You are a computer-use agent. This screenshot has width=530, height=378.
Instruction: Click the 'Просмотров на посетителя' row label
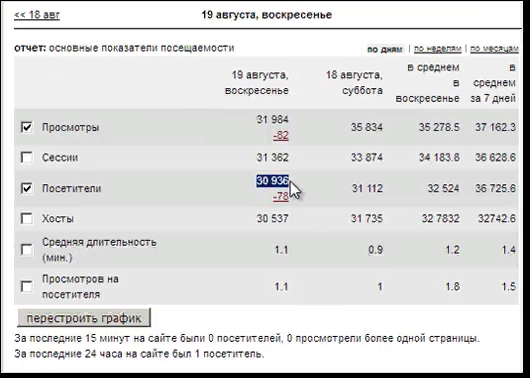click(80, 287)
